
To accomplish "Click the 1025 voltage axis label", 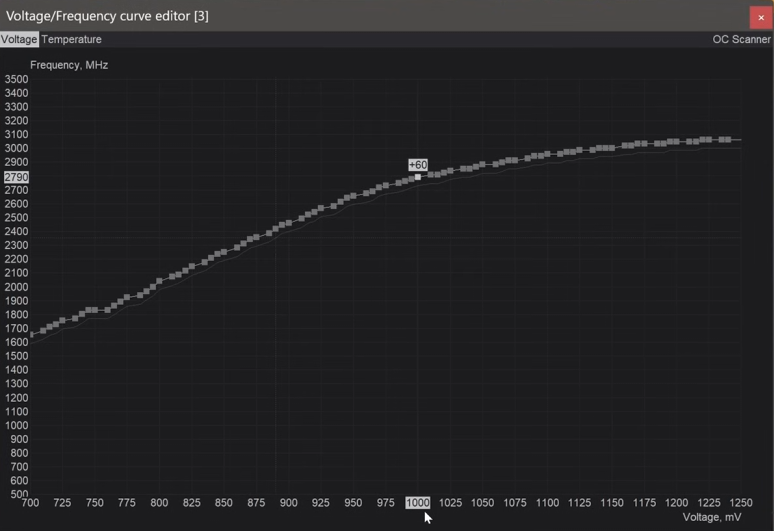I will [450, 503].
